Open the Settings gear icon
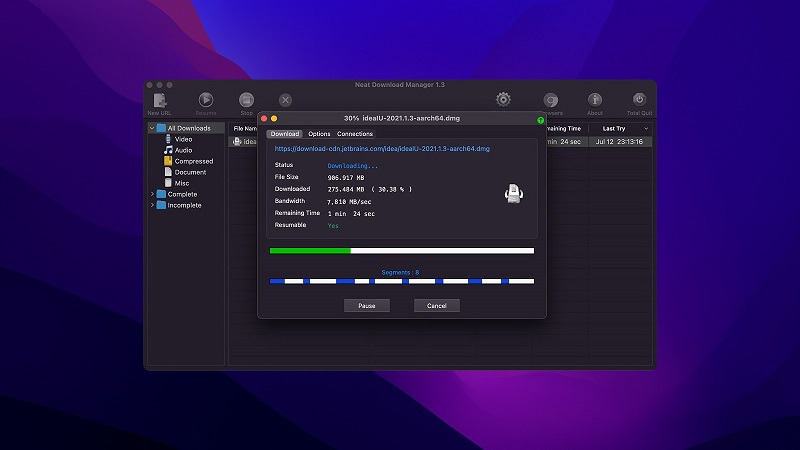Image resolution: width=800 pixels, height=450 pixels. coord(503,99)
